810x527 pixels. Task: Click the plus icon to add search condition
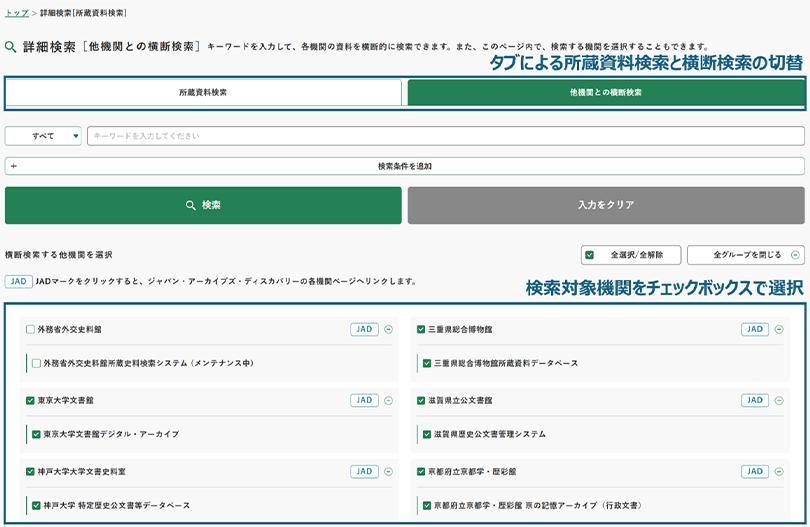[14, 166]
